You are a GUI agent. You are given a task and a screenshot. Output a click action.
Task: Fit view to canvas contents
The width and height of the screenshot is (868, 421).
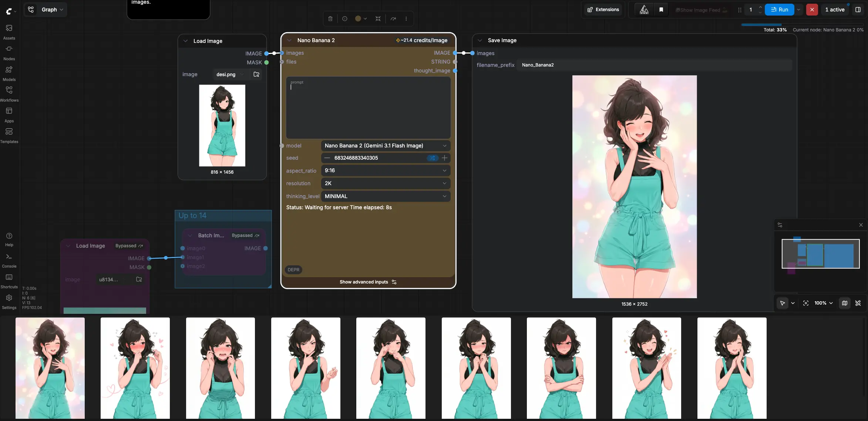coord(806,303)
